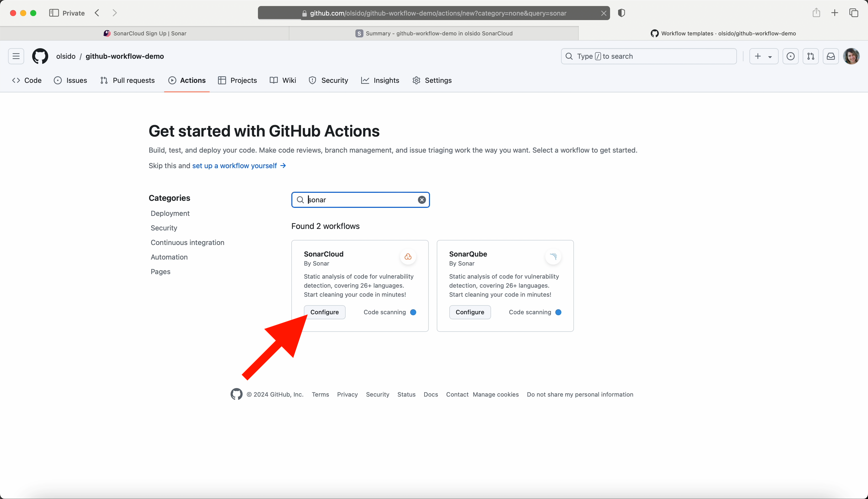Configure the SonarCloud workflow
Image resolution: width=868 pixels, height=499 pixels.
(324, 312)
